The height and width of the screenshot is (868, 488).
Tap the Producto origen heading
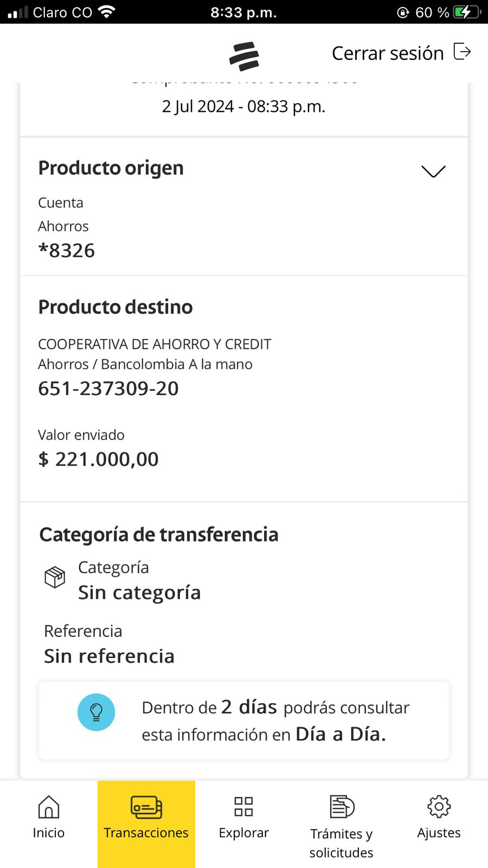point(111,168)
